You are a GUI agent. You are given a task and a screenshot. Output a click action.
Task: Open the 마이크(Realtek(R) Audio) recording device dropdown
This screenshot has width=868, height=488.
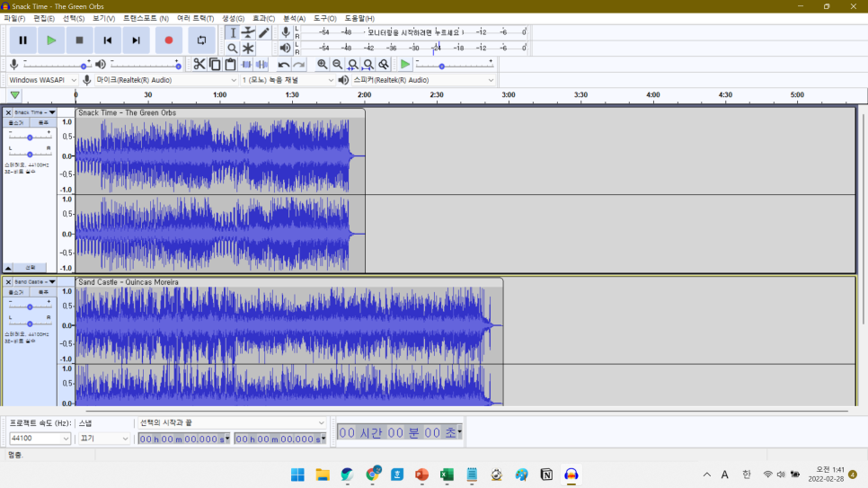[x=166, y=80]
